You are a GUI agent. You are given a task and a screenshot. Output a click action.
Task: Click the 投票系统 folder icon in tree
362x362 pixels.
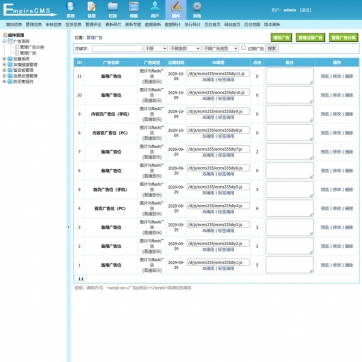[10, 59]
